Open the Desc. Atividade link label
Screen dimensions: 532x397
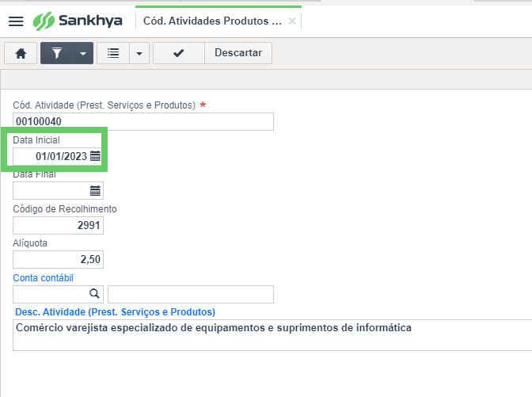pos(116,312)
